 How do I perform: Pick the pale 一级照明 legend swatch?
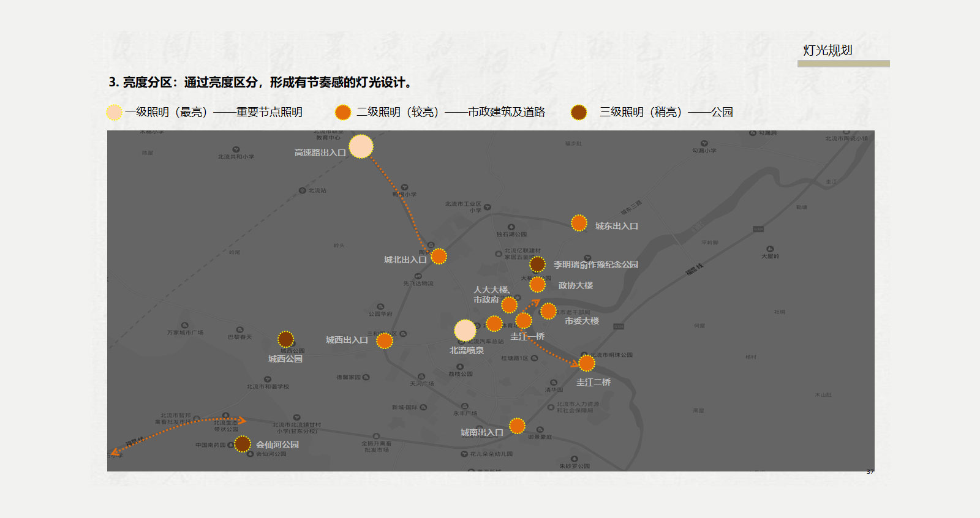point(115,113)
